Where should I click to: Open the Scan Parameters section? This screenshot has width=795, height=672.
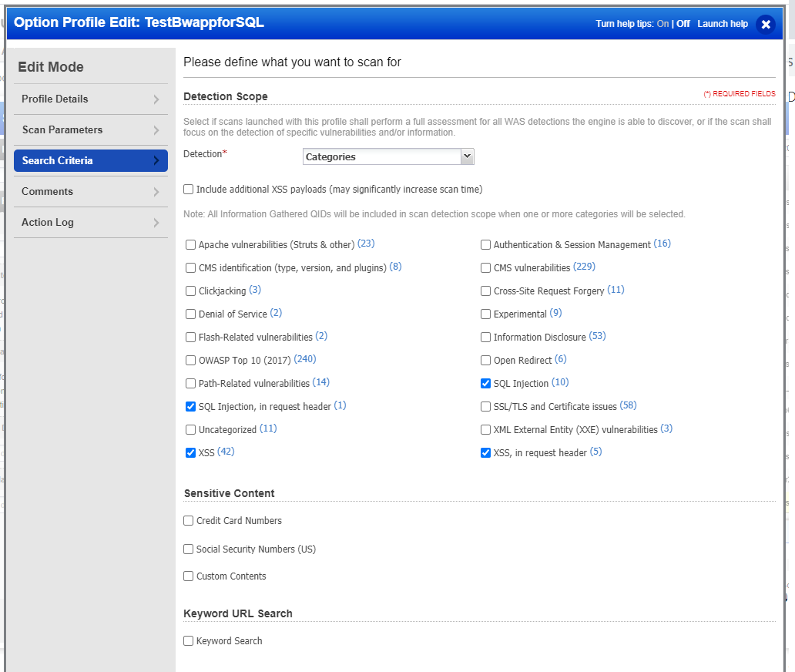click(x=91, y=129)
